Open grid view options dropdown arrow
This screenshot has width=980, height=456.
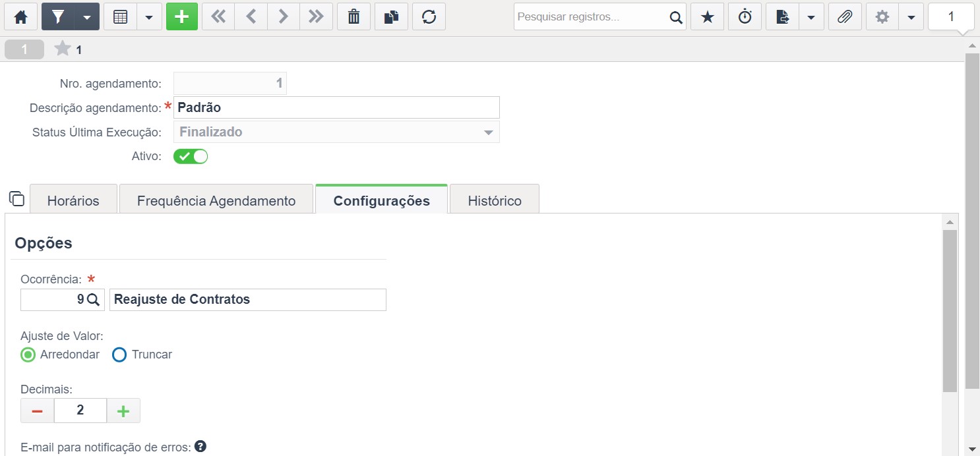tap(150, 17)
